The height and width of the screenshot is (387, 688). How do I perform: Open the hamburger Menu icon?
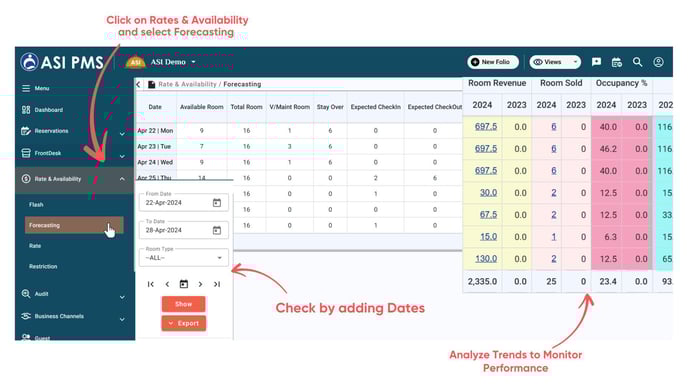(x=26, y=88)
